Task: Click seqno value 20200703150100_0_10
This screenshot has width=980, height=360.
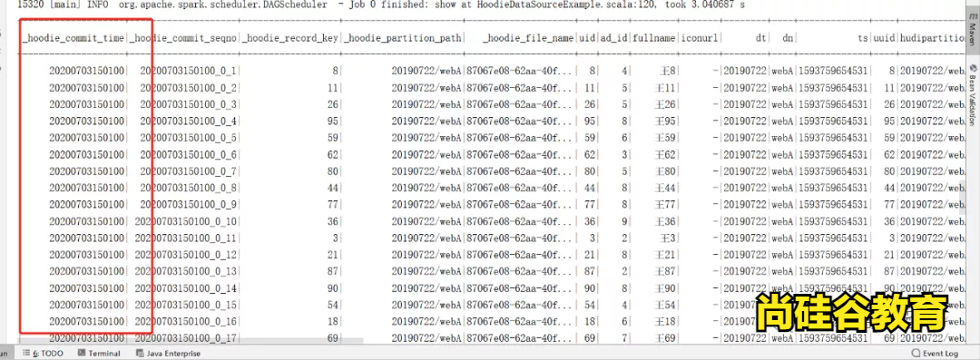Action: pyautogui.click(x=186, y=221)
